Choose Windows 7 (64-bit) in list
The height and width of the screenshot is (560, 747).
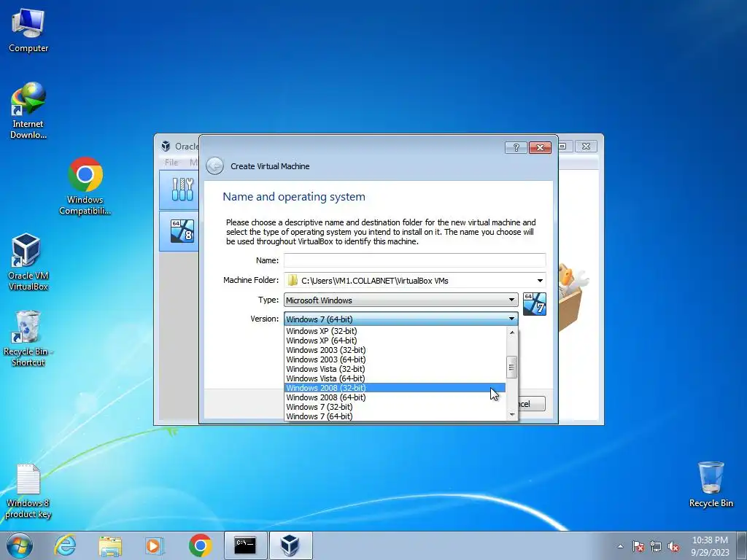[395, 416]
